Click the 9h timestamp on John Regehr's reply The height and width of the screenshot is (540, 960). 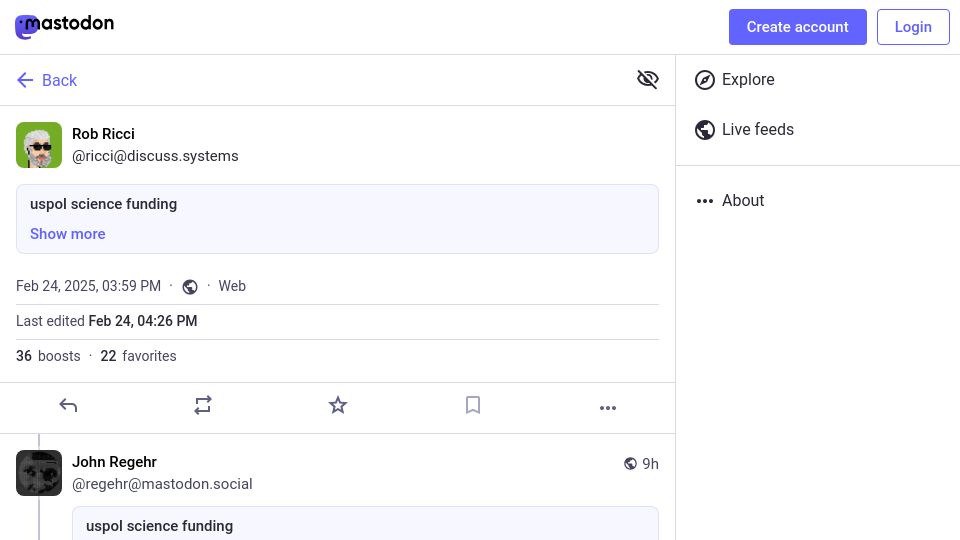[650, 464]
